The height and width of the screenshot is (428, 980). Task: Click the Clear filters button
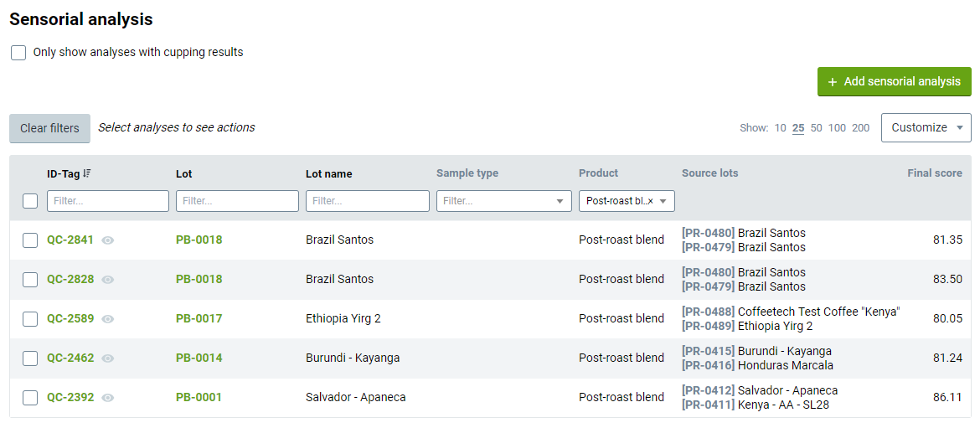(49, 128)
